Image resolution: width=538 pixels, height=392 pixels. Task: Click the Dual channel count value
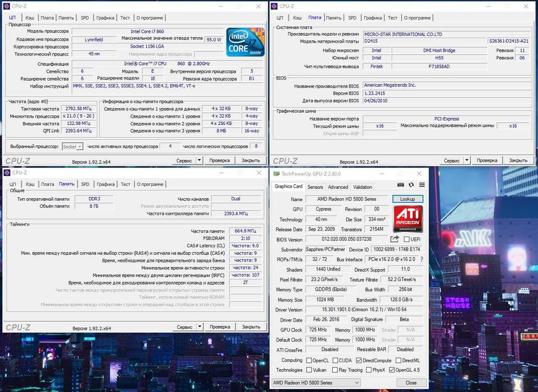pyautogui.click(x=236, y=199)
